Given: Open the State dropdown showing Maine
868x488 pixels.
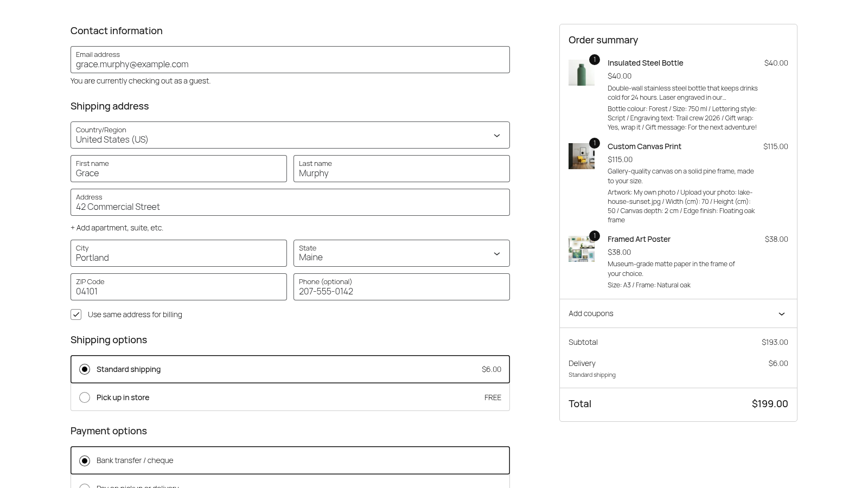Looking at the screenshot, I should 401,253.
